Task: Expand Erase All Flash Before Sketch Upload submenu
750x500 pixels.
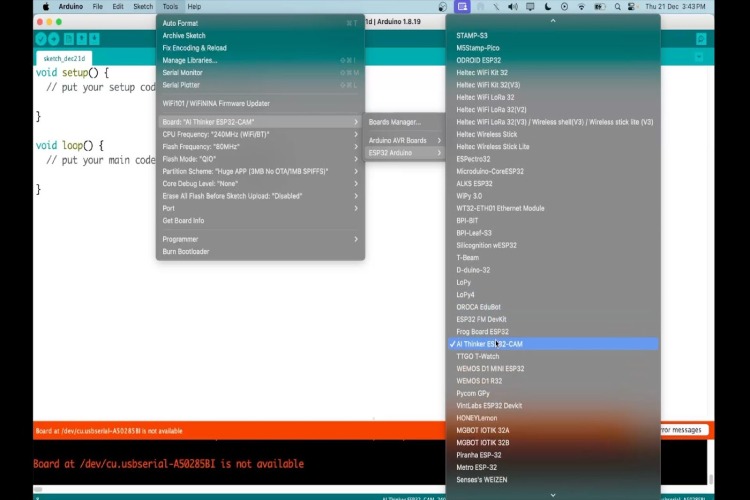Action: pyautogui.click(x=260, y=196)
